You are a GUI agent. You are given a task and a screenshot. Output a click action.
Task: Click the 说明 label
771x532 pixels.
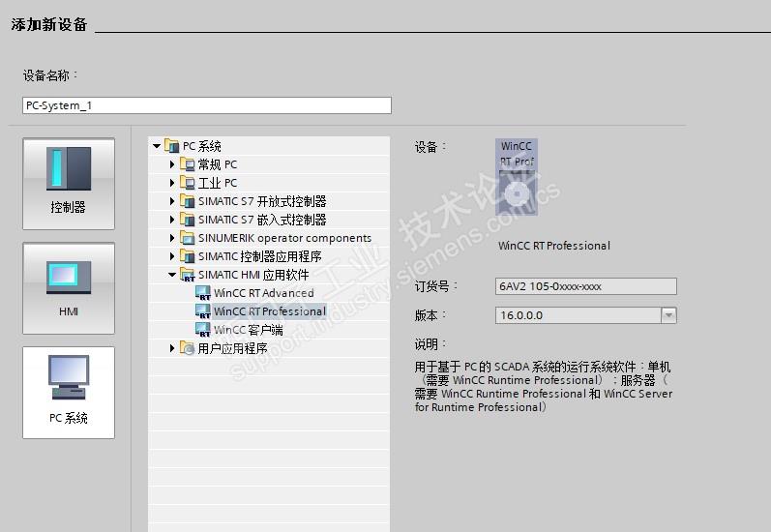[x=430, y=343]
